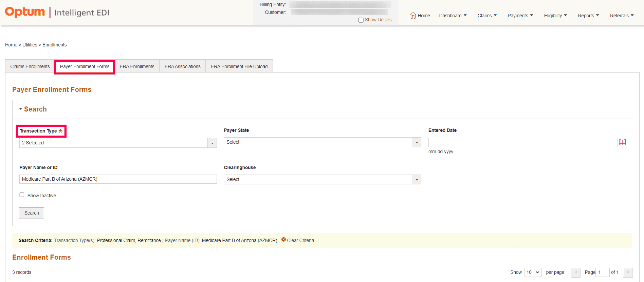
Task: Open the ERA Associations tab
Action: tap(183, 66)
